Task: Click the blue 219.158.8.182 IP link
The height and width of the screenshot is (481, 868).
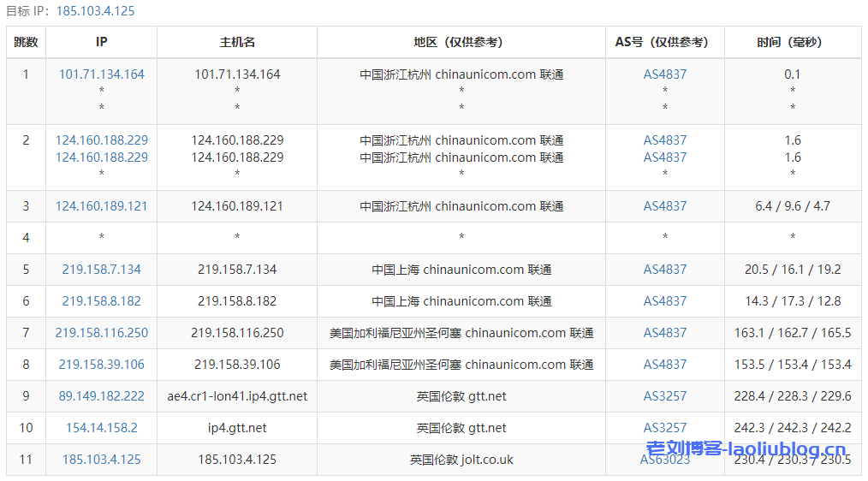Action: tap(101, 301)
